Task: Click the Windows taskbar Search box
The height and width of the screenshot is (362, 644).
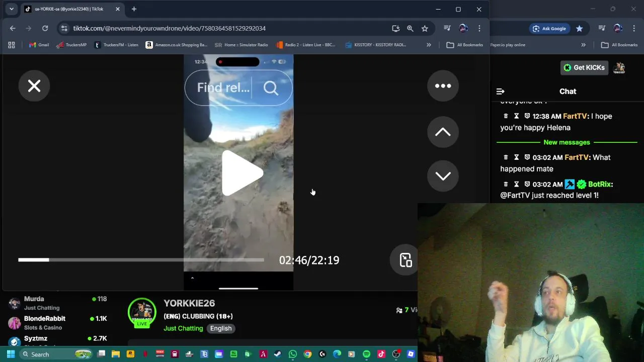Action: [57, 354]
